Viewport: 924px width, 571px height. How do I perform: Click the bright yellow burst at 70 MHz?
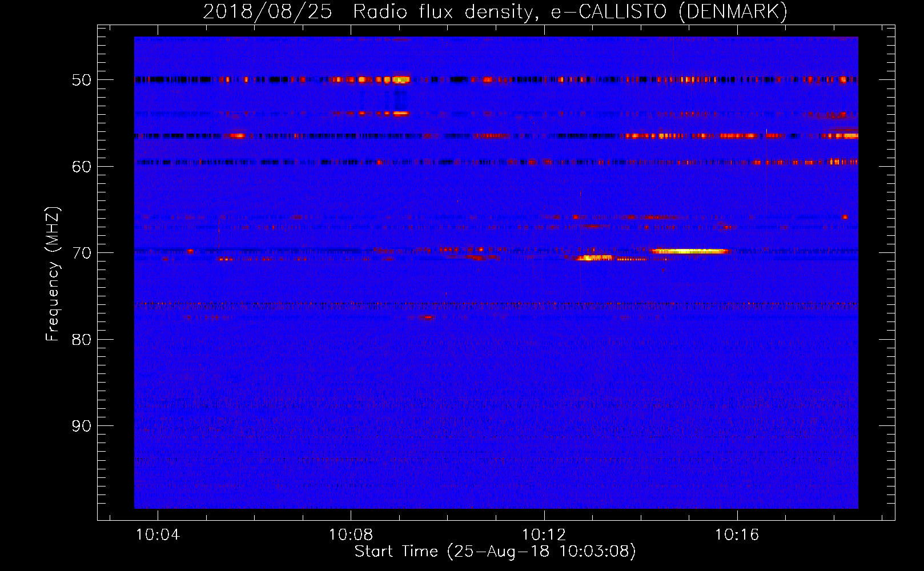[x=691, y=251]
